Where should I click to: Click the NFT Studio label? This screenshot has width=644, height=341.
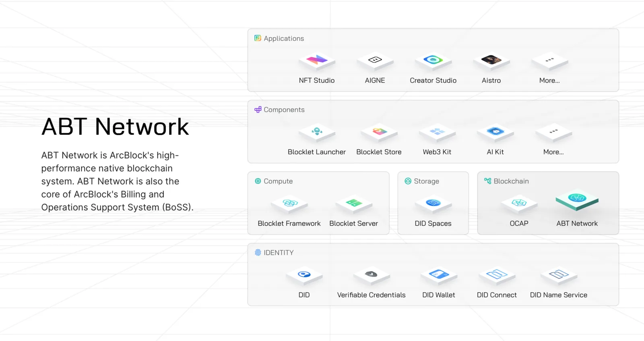[x=317, y=81]
